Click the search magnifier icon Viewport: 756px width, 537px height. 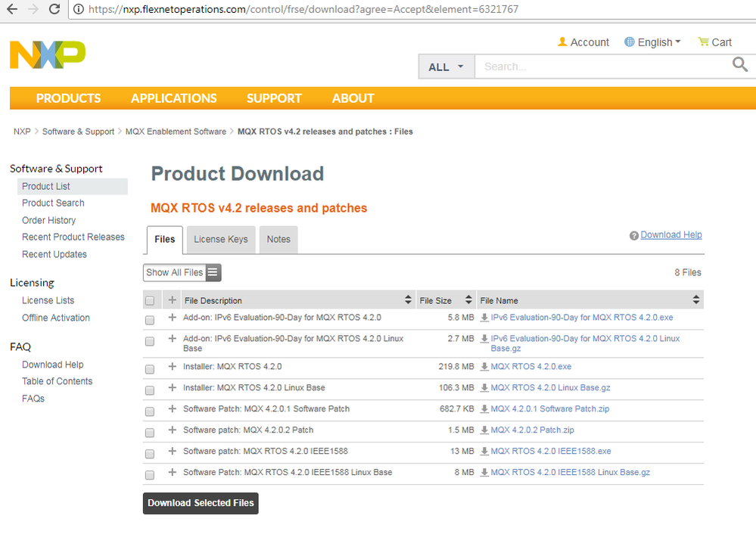(x=739, y=64)
